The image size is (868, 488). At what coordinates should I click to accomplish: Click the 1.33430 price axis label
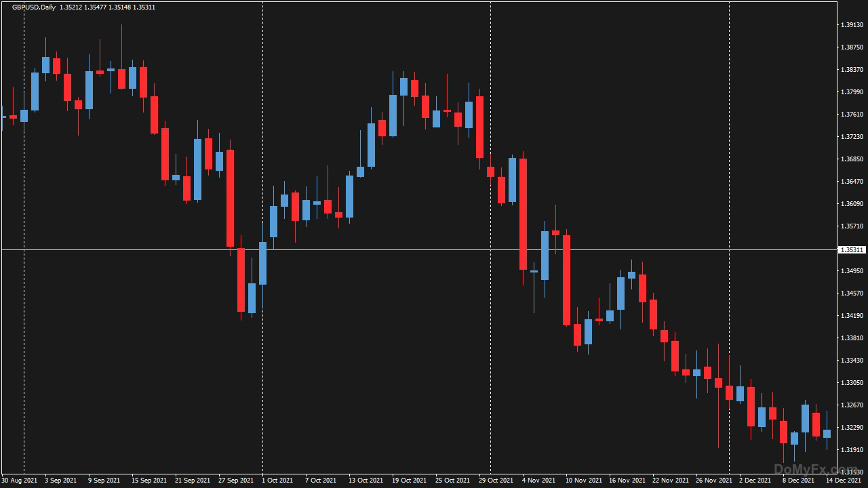click(852, 361)
